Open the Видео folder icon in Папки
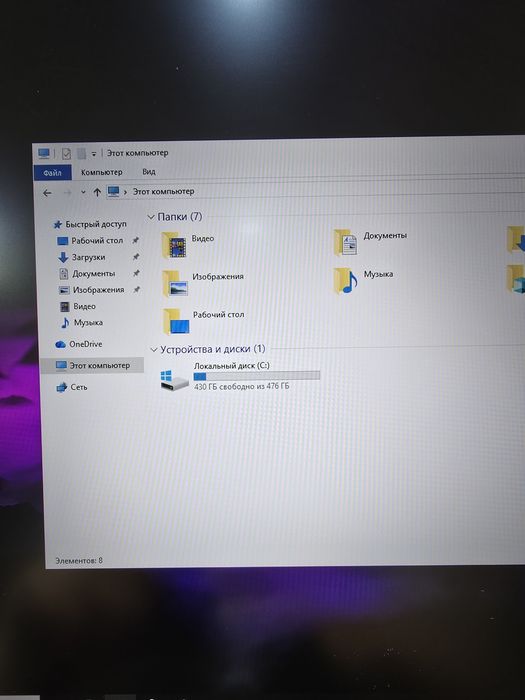 coord(174,245)
